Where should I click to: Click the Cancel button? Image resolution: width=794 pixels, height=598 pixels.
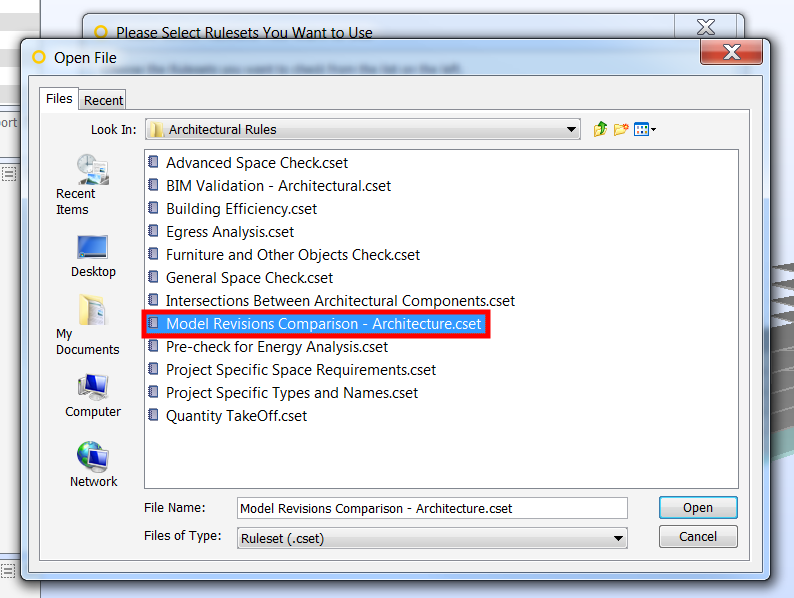click(x=698, y=537)
